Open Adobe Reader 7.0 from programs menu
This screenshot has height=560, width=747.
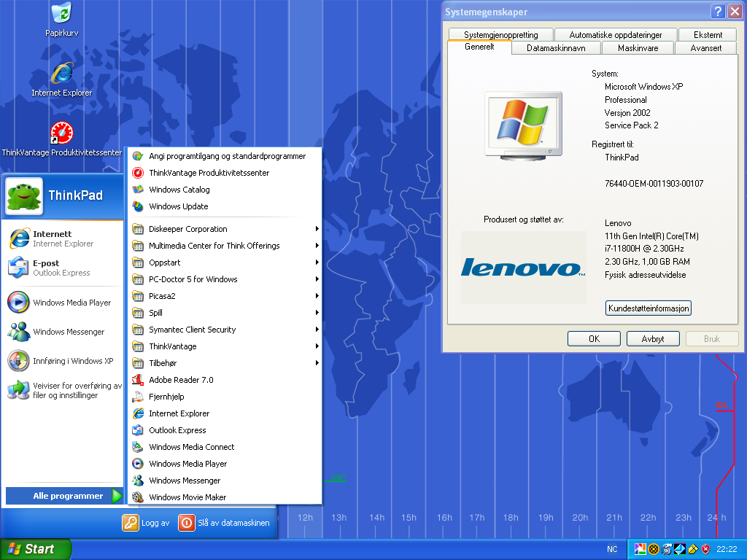click(x=181, y=380)
